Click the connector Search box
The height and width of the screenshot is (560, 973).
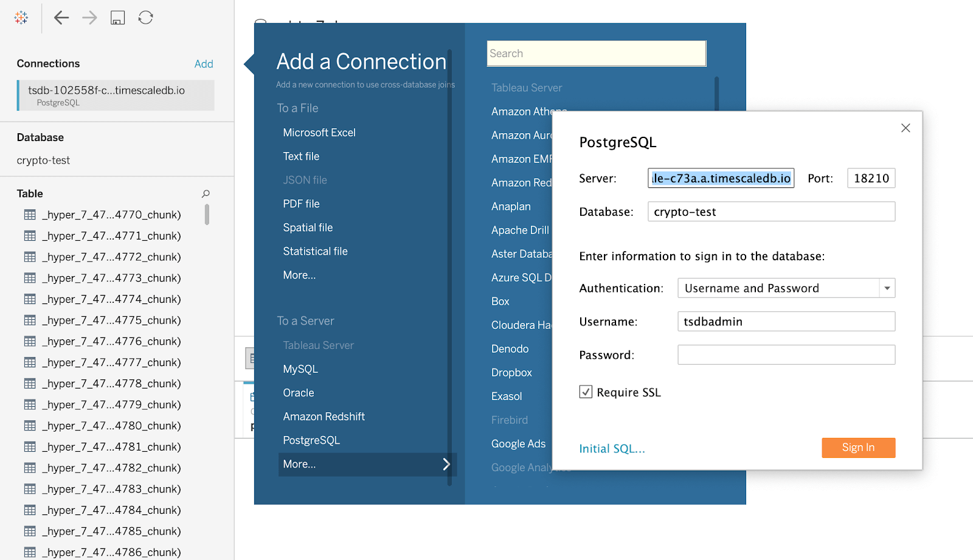(x=596, y=54)
